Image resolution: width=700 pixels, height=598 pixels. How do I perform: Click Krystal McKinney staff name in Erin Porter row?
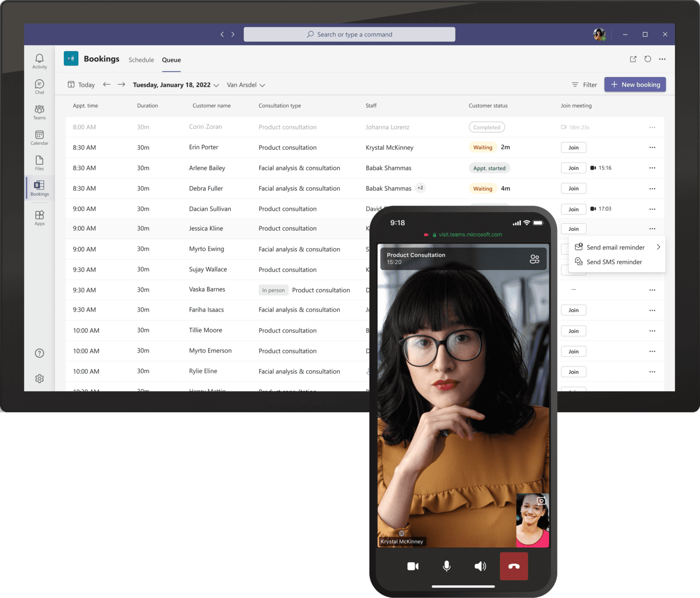point(390,148)
